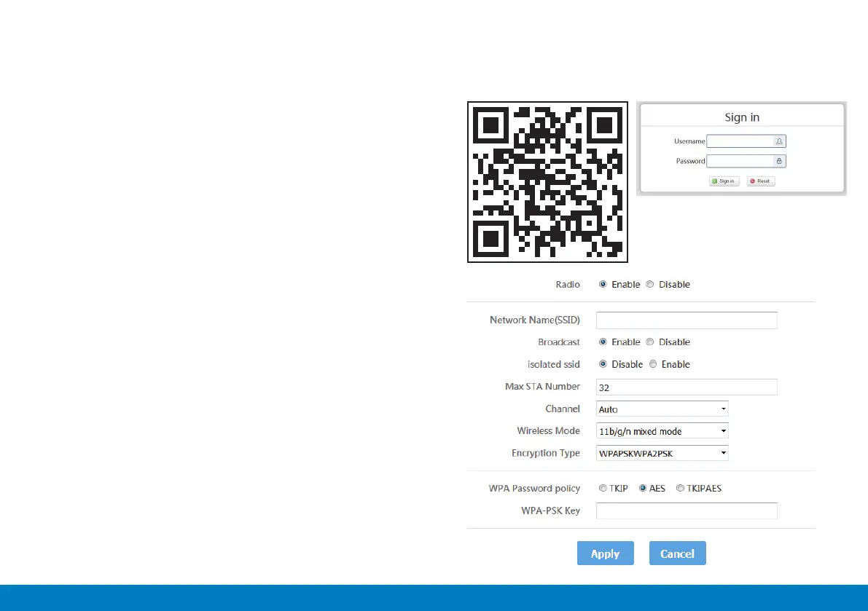Viewport: 868px width, 611px height.
Task: Click the Wireless Mode label
Action: 549,430
